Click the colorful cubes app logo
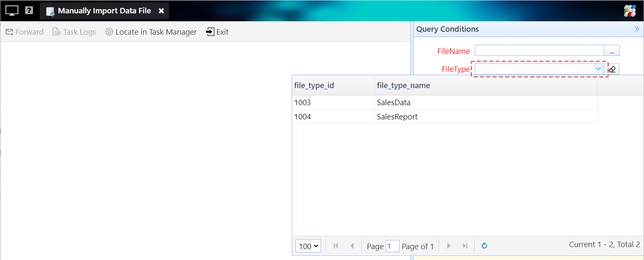The width and height of the screenshot is (644, 260). (629, 11)
